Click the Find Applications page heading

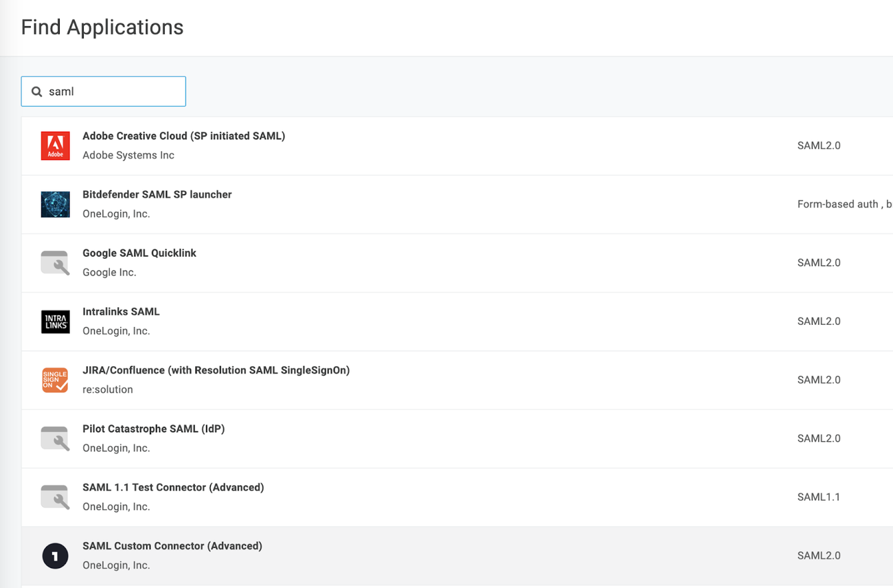(x=102, y=27)
